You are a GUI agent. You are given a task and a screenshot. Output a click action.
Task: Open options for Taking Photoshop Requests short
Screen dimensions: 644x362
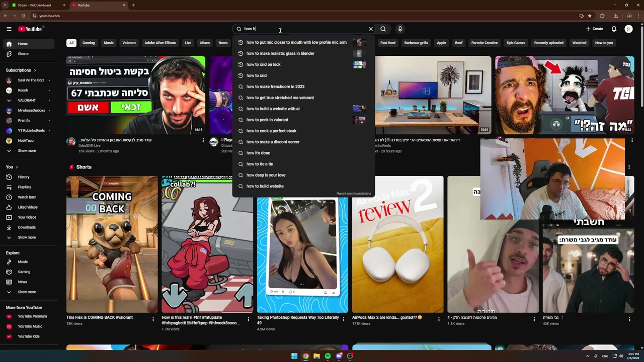click(x=344, y=319)
